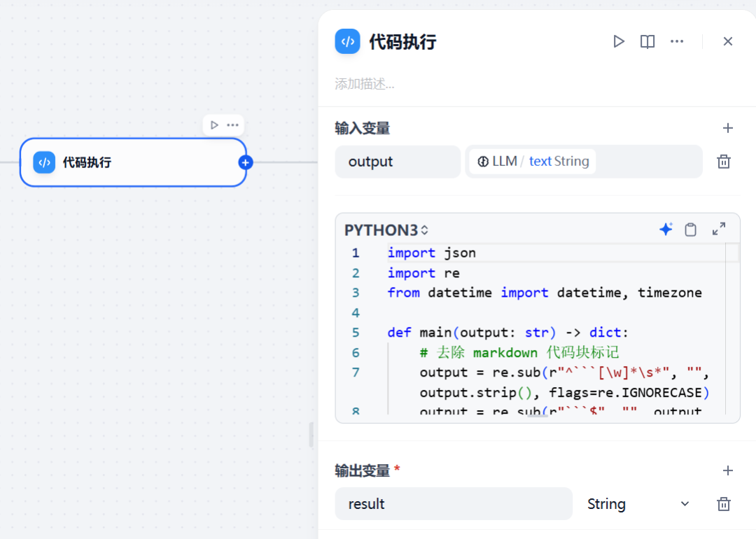Open the LLM / text String variable selector
Viewport: 756px width, 539px height.
pyautogui.click(x=583, y=162)
